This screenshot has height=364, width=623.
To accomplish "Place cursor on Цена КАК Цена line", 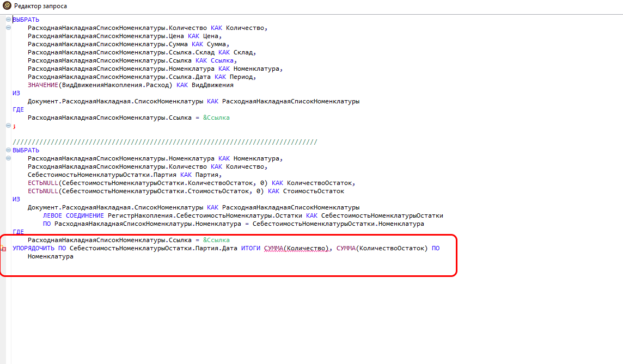I will click(x=125, y=36).
